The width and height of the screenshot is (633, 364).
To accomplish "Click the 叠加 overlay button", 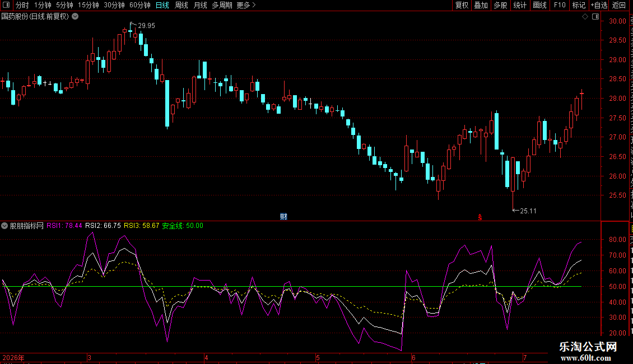I will [x=481, y=5].
